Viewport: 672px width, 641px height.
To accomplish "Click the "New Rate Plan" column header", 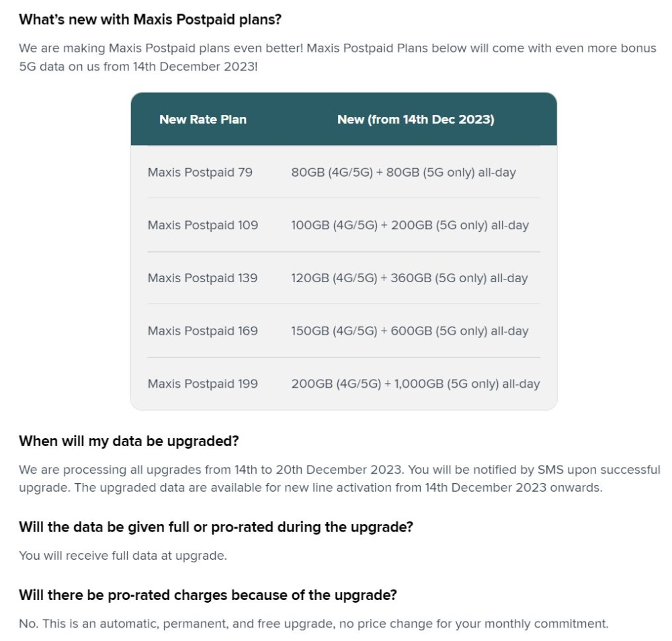I will click(203, 120).
